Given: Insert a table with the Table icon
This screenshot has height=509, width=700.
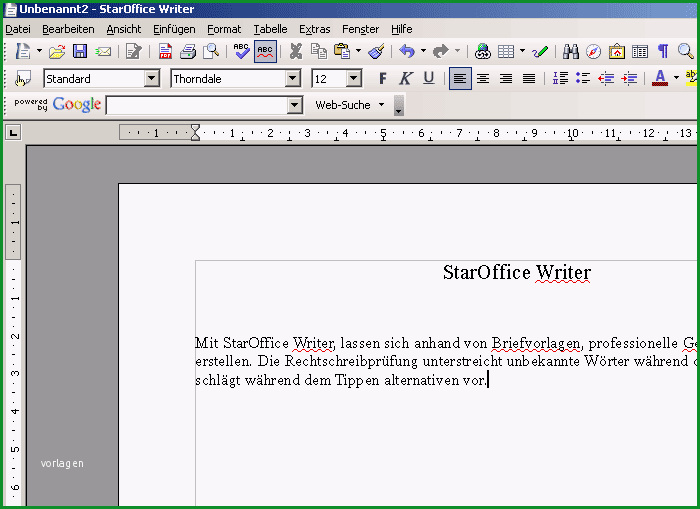Looking at the screenshot, I should coord(506,52).
